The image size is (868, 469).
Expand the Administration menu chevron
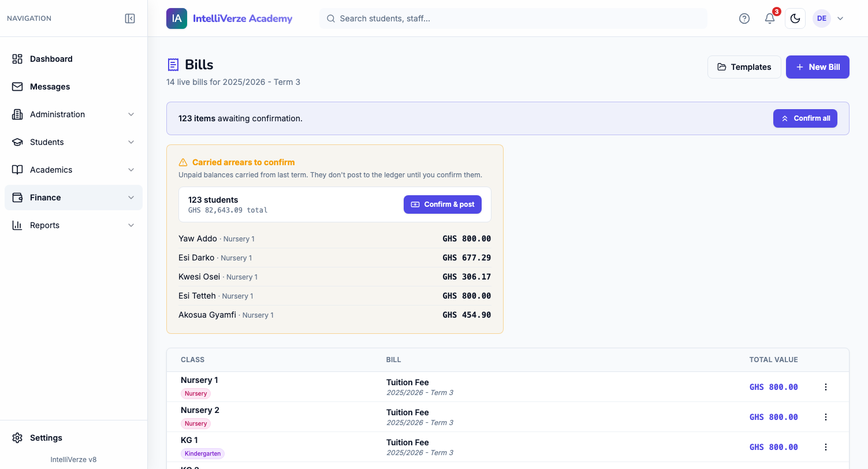pos(131,114)
